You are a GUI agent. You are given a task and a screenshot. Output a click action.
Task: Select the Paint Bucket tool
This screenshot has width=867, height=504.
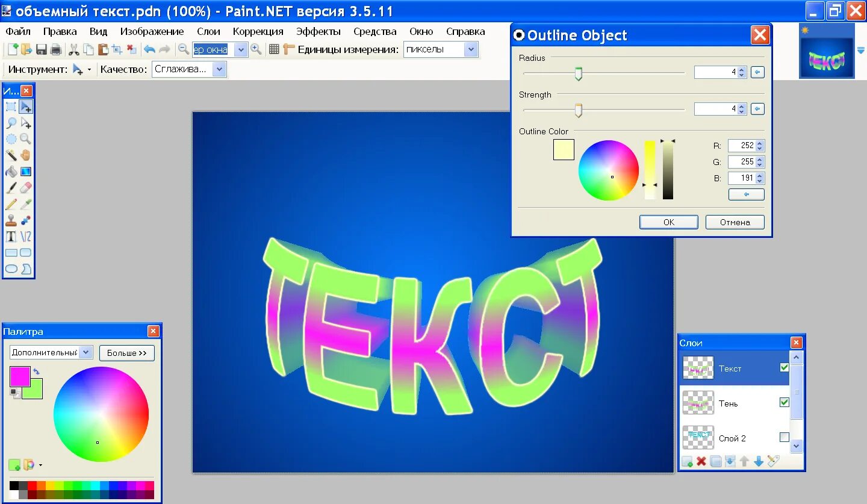[11, 172]
